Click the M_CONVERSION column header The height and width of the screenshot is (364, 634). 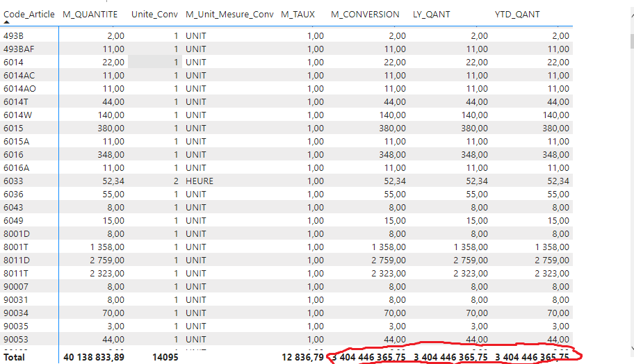[365, 14]
